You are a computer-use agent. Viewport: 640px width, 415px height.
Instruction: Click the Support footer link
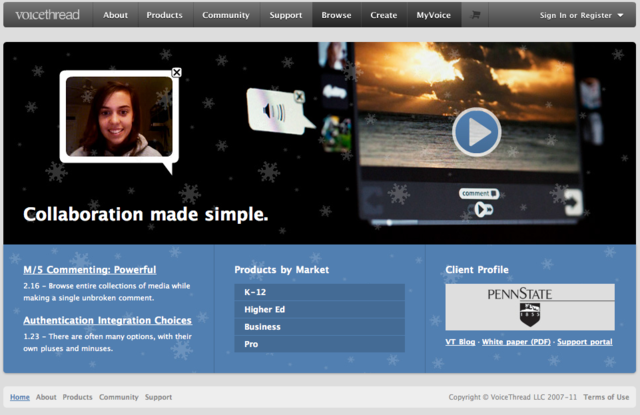(158, 397)
